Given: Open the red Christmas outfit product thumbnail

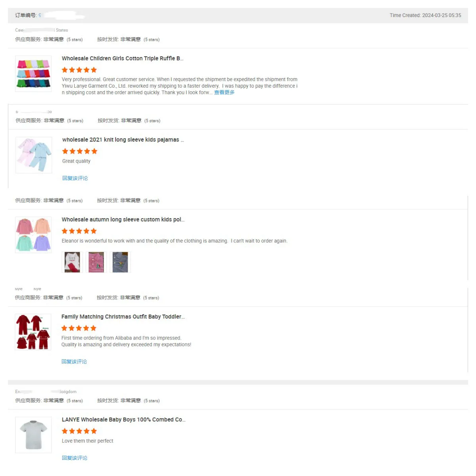Looking at the screenshot, I should (x=33, y=332).
